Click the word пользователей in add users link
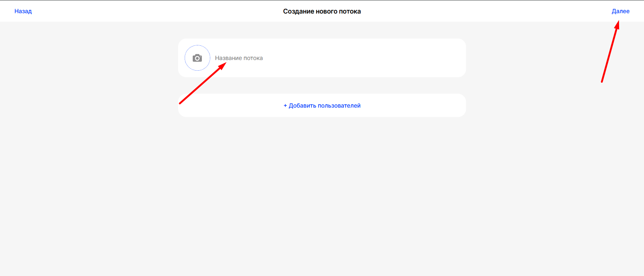 pos(339,106)
